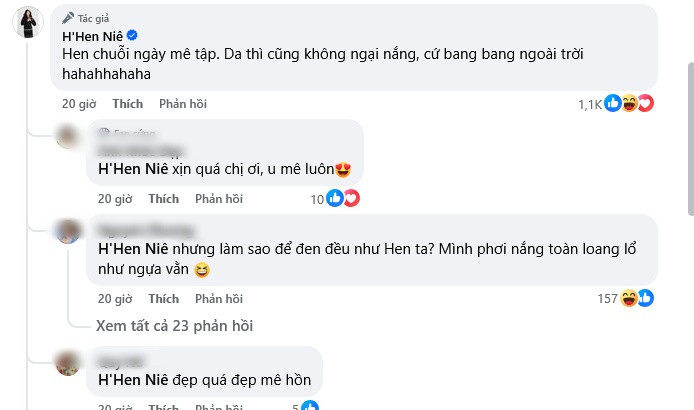Click the pen icon next to Tác giả
This screenshot has width=694, height=410.
click(x=67, y=17)
